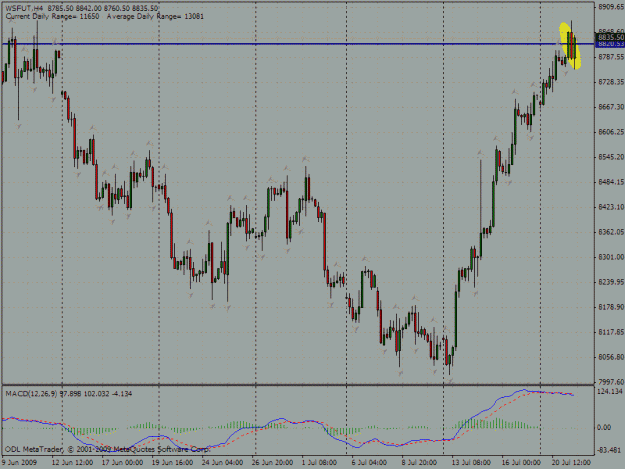The height and width of the screenshot is (469, 625).
Task: Click the 7997.60 price axis label
Action: point(611,382)
